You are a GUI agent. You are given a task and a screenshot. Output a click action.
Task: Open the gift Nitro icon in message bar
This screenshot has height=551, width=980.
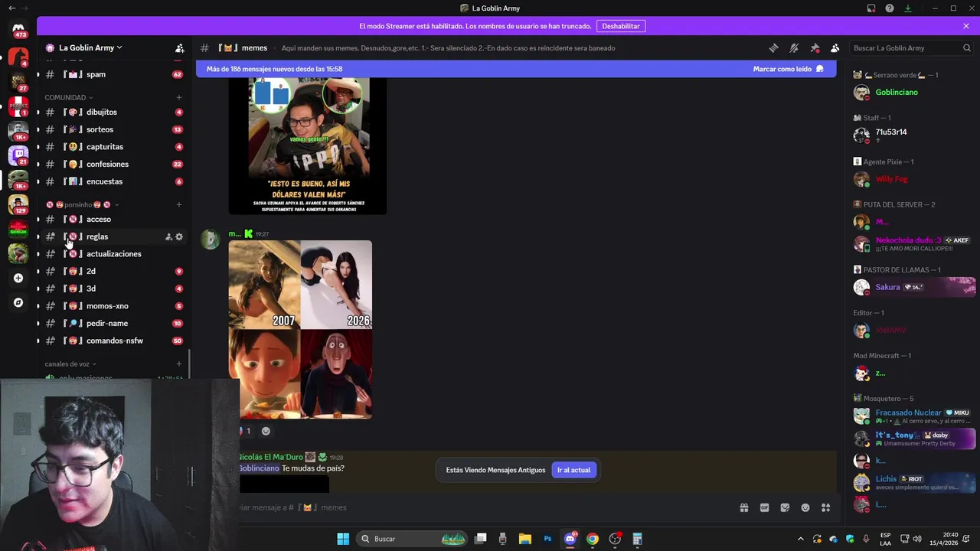pyautogui.click(x=743, y=507)
